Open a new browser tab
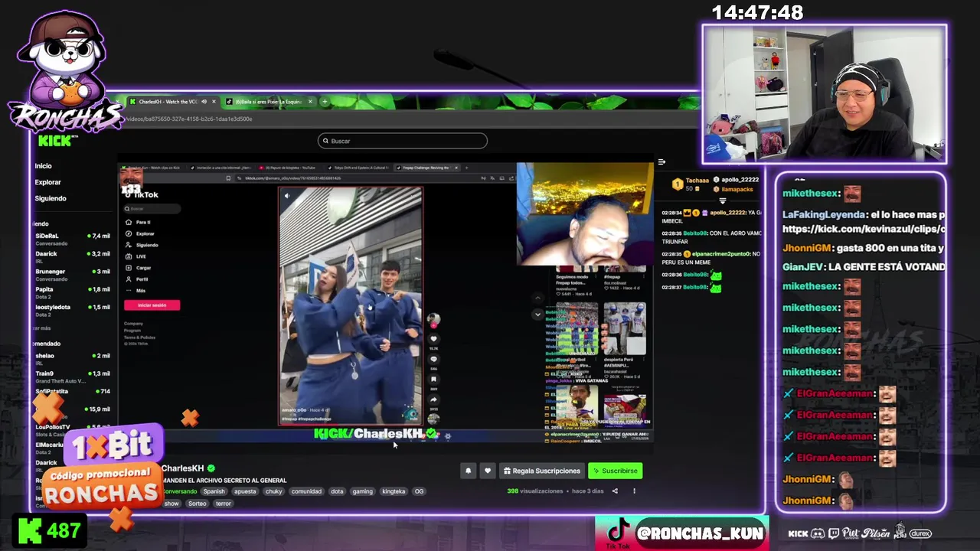The height and width of the screenshot is (551, 980). pos(324,102)
